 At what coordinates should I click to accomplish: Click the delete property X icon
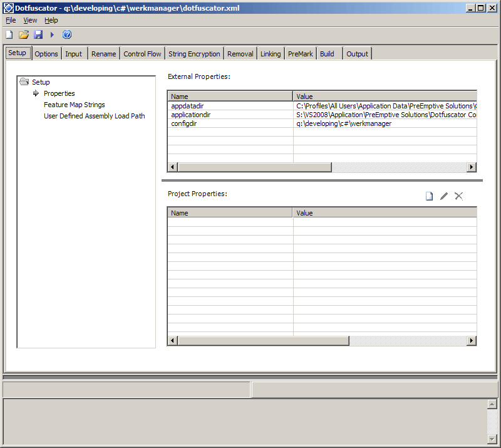[x=459, y=196]
